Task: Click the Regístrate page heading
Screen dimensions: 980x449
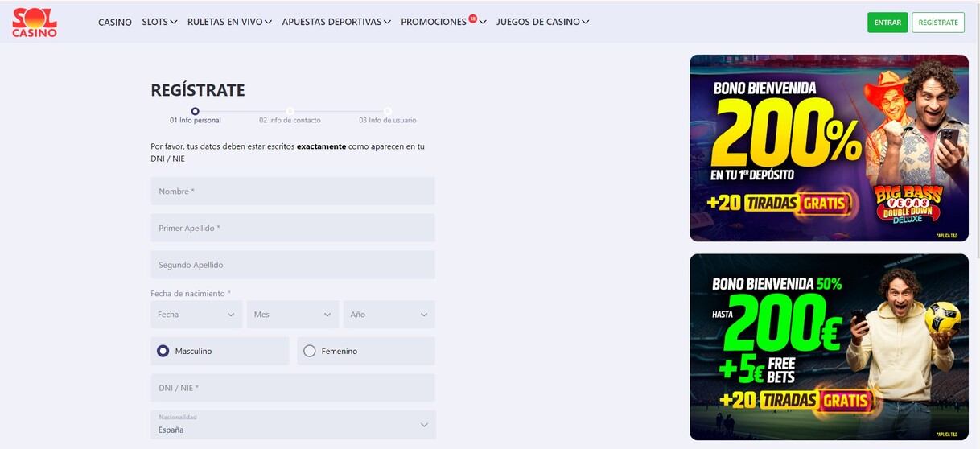Action: tap(198, 90)
